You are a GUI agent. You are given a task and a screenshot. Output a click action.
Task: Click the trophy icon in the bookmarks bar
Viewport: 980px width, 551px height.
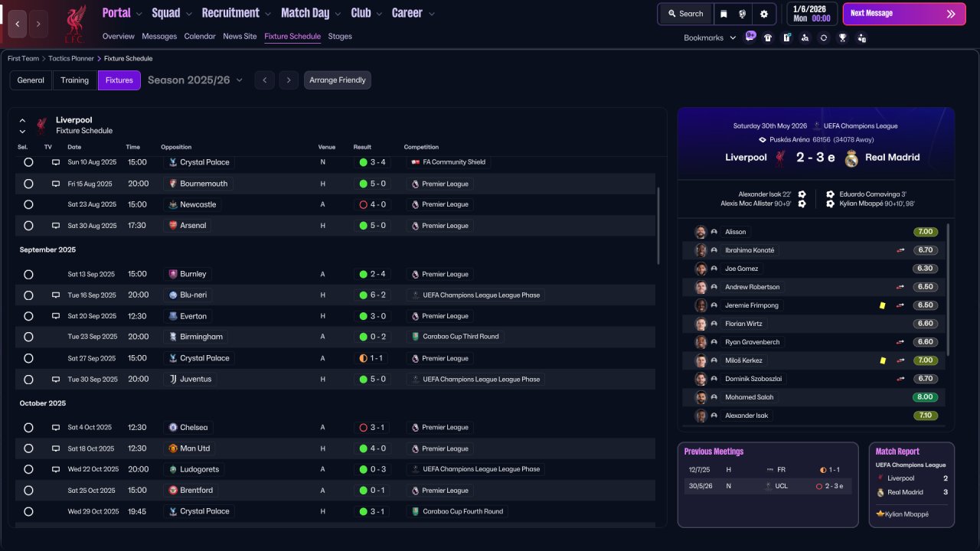click(842, 37)
